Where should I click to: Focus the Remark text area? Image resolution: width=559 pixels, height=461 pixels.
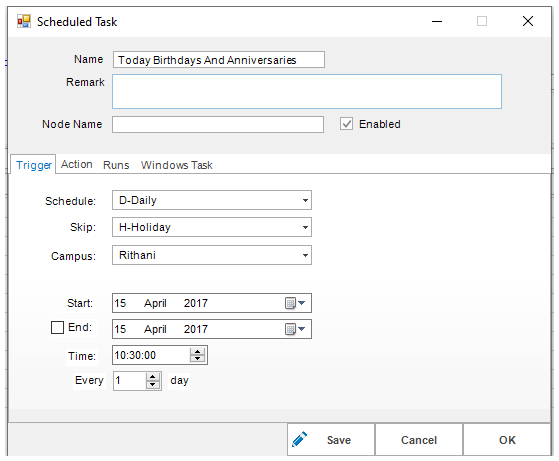(x=307, y=92)
